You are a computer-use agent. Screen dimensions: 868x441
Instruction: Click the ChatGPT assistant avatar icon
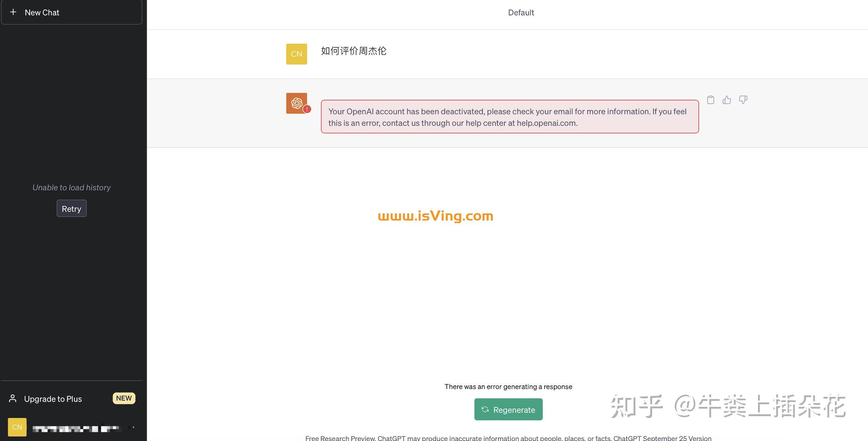(296, 103)
